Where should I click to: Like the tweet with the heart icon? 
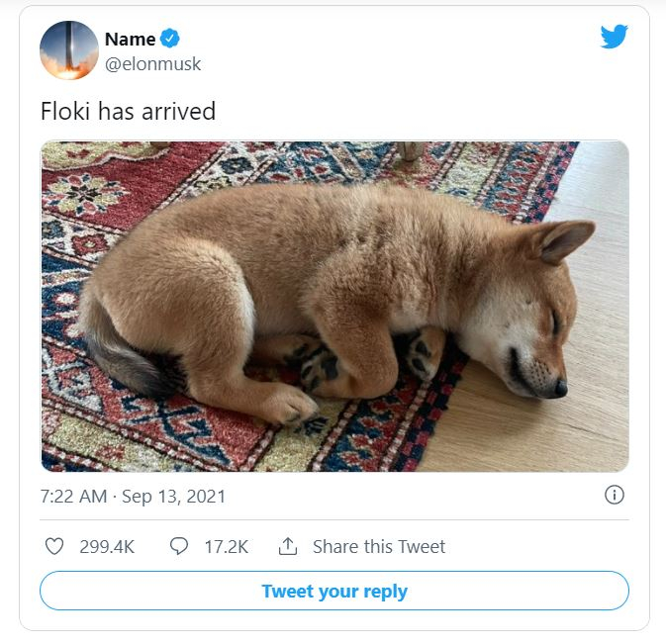(54, 546)
